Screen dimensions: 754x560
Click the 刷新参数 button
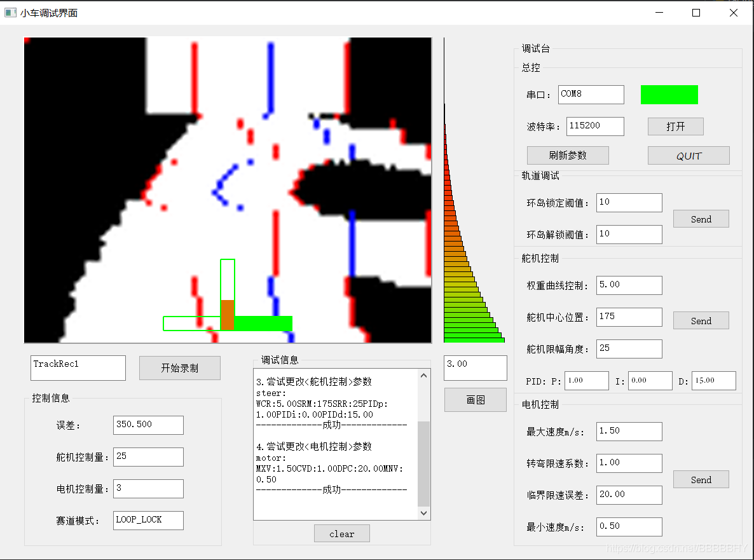pyautogui.click(x=568, y=155)
